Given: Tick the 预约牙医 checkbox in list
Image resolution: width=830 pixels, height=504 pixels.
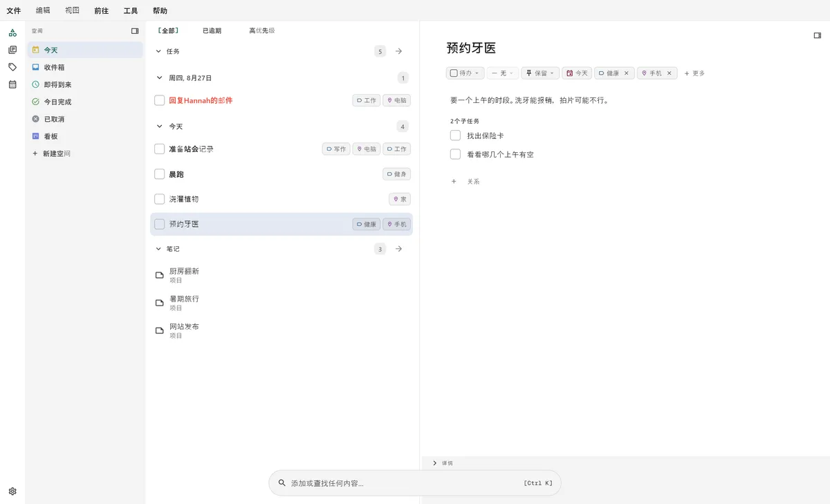Looking at the screenshot, I should coord(160,224).
